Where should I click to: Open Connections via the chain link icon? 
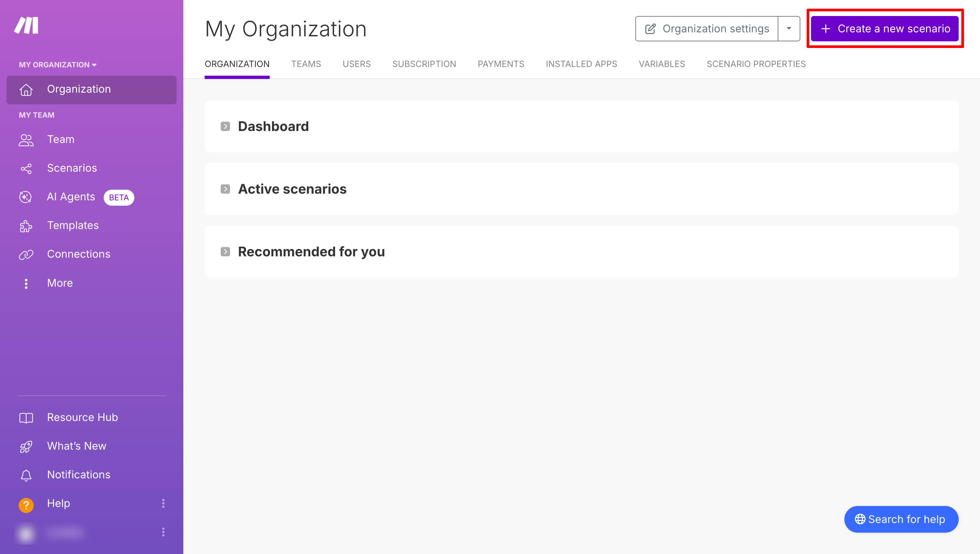(x=26, y=254)
